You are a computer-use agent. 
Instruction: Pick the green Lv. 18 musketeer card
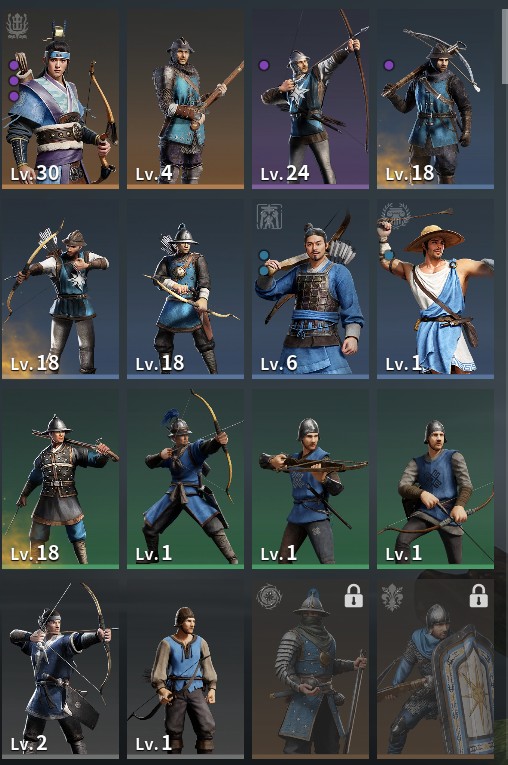tap(60, 479)
